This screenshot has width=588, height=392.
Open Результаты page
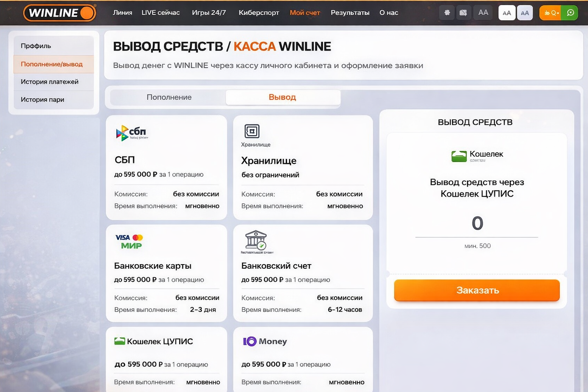coord(350,13)
